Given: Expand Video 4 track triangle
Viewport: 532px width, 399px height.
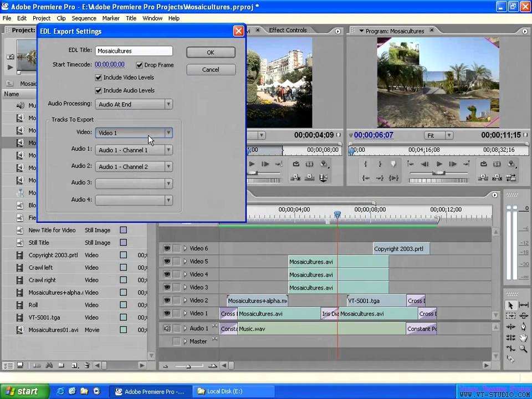Looking at the screenshot, I should [x=185, y=274].
